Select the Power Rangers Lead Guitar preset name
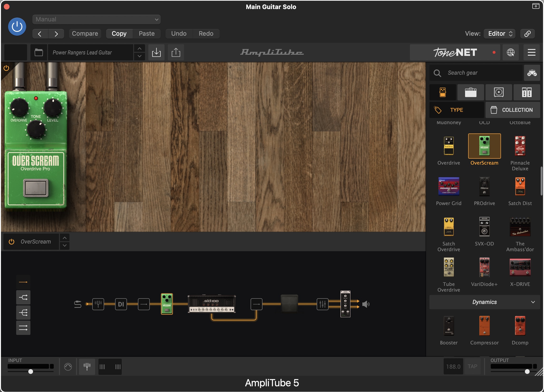 pos(90,52)
